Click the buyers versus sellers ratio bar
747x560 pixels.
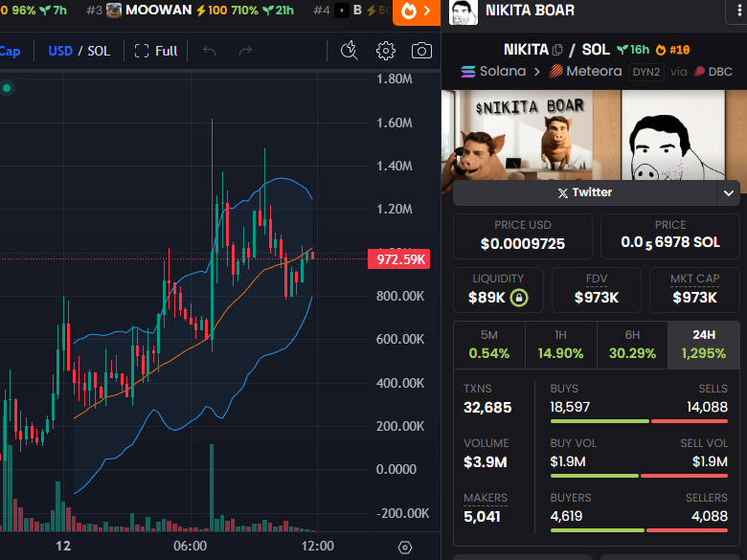(639, 530)
